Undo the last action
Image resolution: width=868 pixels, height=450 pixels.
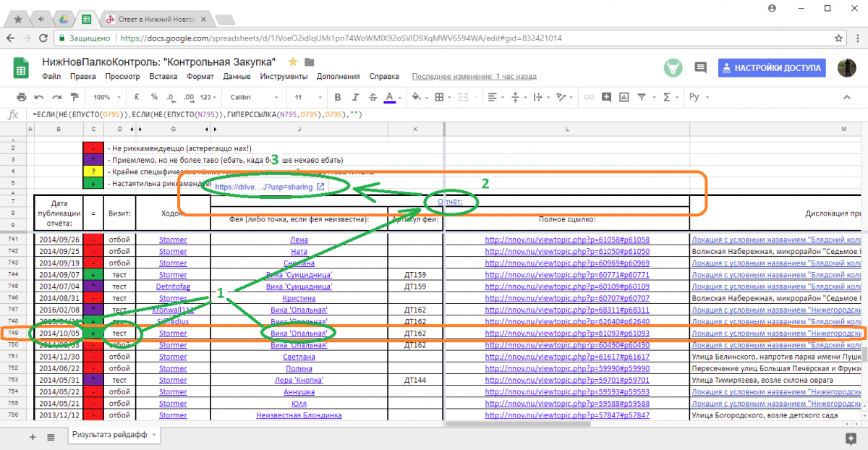[x=39, y=97]
